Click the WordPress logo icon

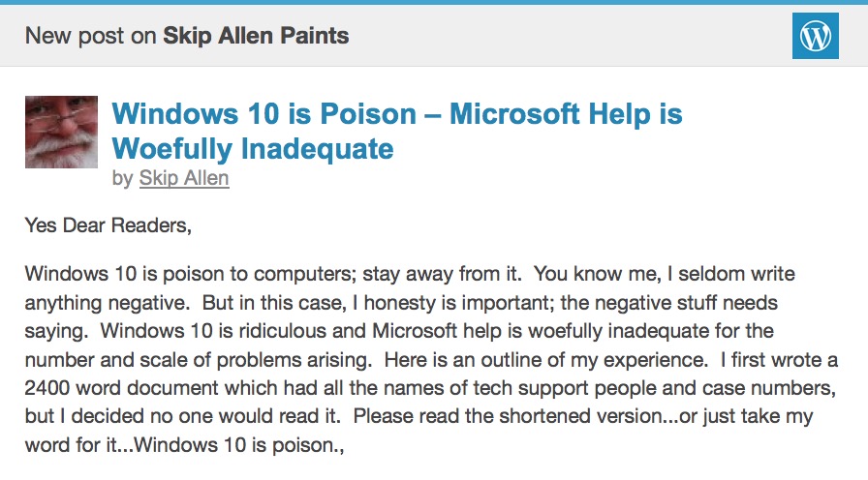click(815, 36)
